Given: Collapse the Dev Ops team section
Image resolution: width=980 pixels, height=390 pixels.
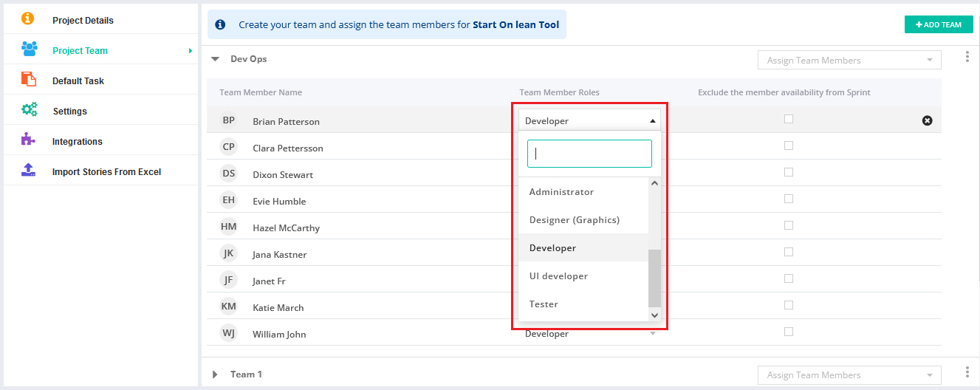Looking at the screenshot, I should point(216,59).
